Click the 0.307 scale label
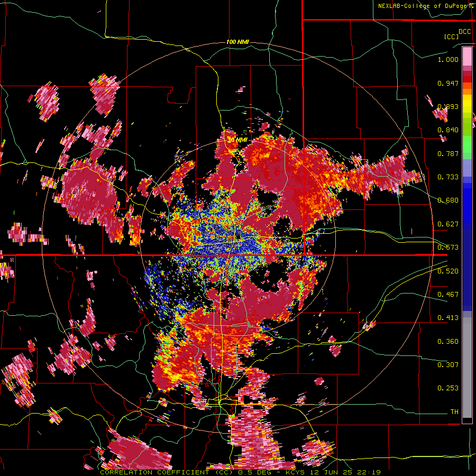Screen dimensions: 476x476 tap(448, 365)
